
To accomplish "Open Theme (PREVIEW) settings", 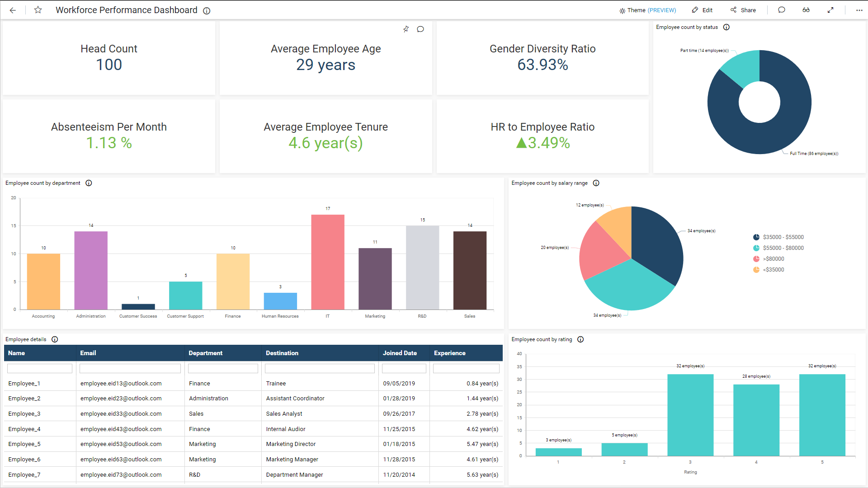I will point(647,10).
